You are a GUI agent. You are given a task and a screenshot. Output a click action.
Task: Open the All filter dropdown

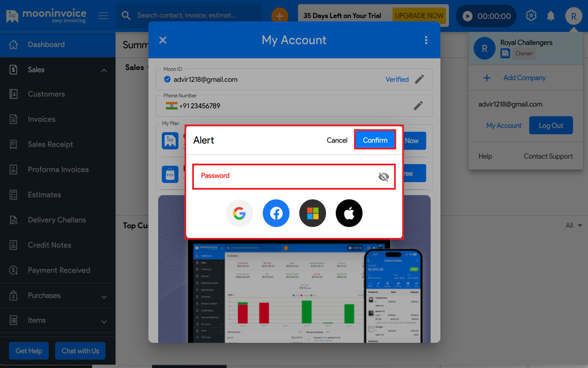(x=573, y=225)
